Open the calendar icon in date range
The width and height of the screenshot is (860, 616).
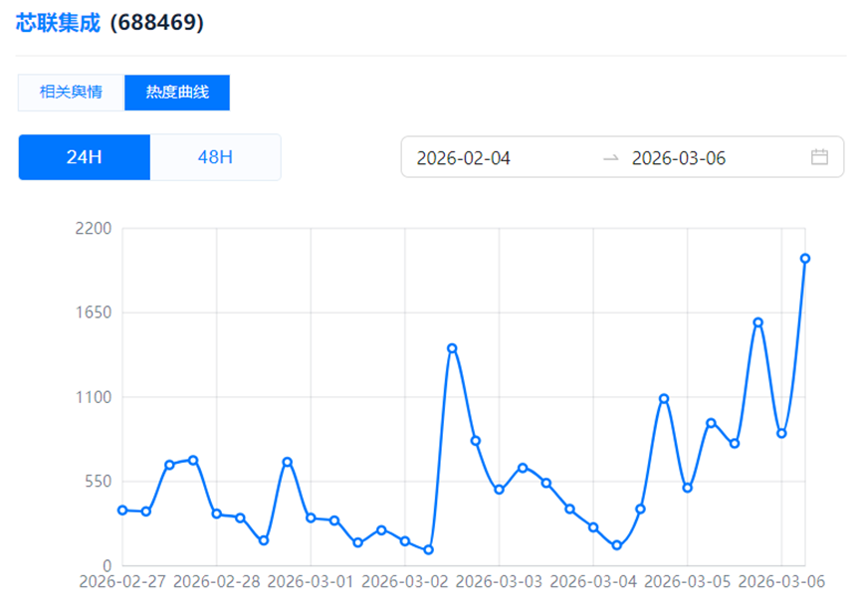[819, 157]
